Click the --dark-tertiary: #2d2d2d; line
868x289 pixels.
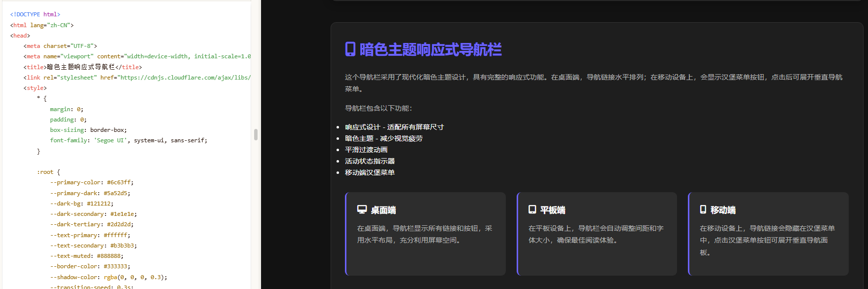pos(92,224)
